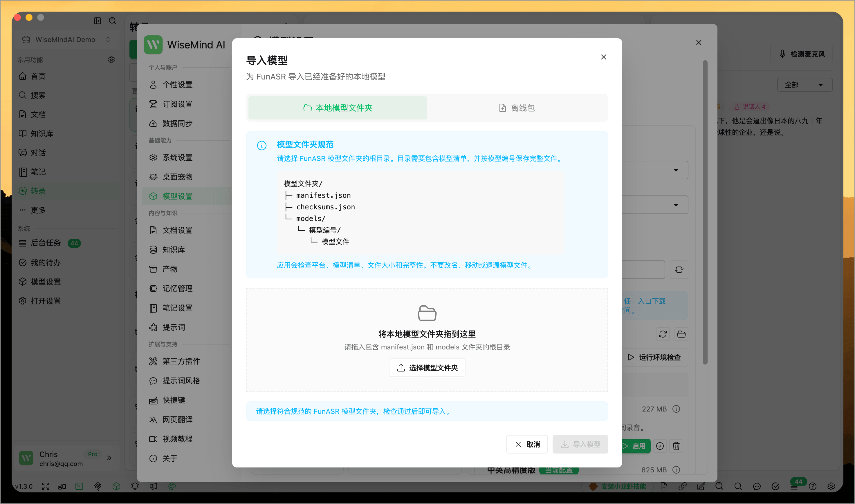Click the edit note icon in status bar
The image size is (855, 504).
click(701, 486)
